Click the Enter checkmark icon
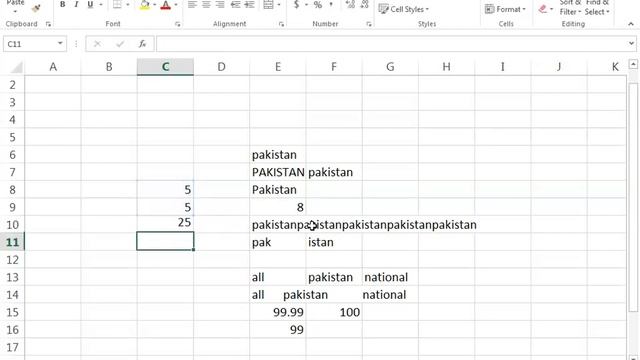Viewport: 640px width, 360px height. tap(120, 44)
